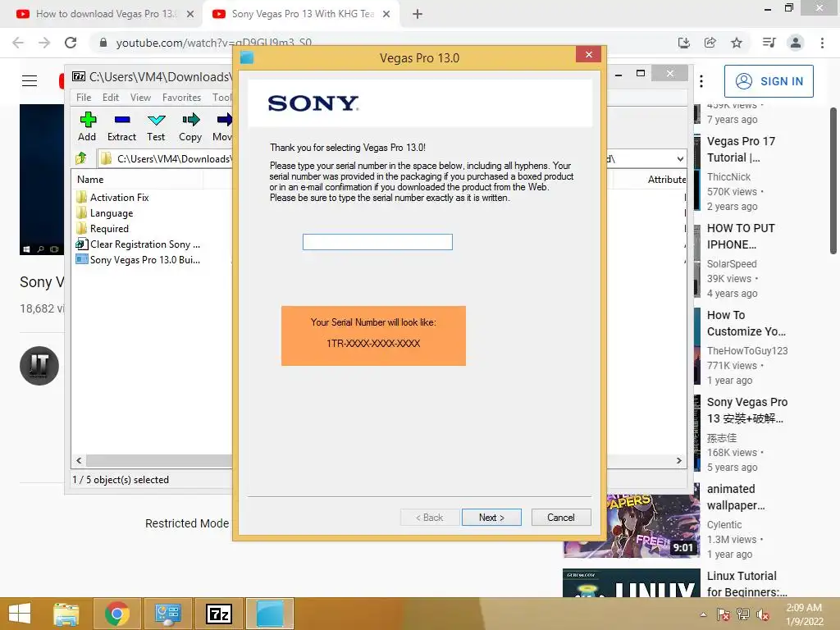Close the 'How to download Vegas Pro' tab
This screenshot has width=840, height=630.
point(190,14)
